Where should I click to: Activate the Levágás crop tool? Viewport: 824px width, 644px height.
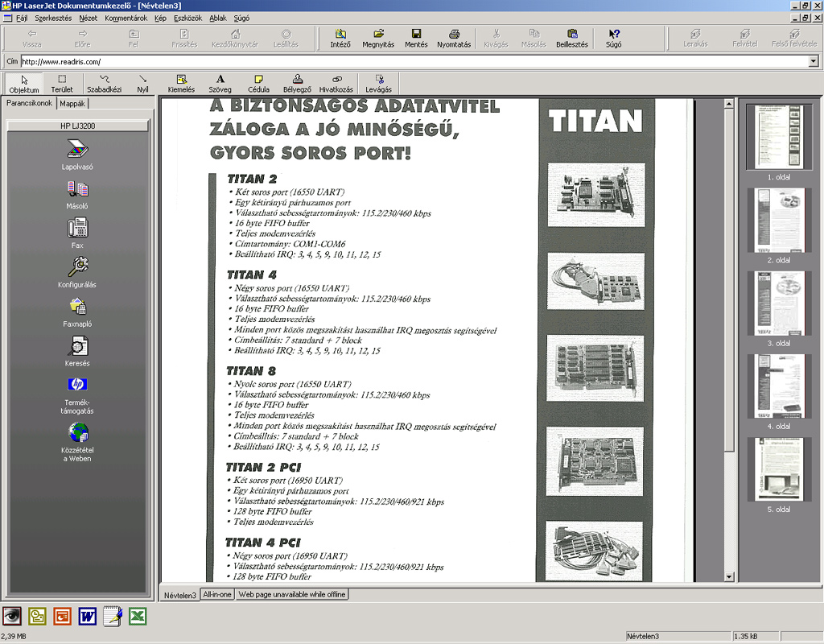point(379,84)
